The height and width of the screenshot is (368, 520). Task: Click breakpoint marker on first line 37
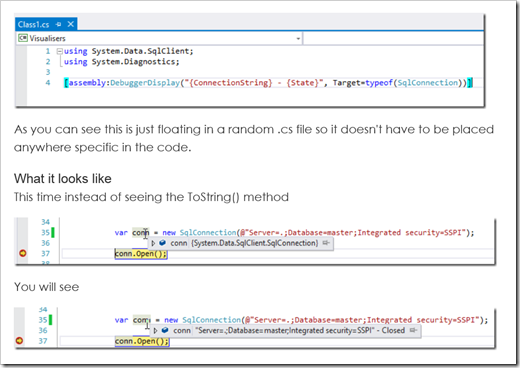click(x=23, y=254)
